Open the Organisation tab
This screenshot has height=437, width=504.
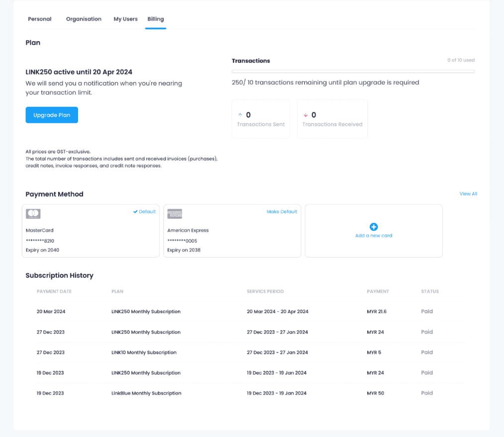click(84, 19)
